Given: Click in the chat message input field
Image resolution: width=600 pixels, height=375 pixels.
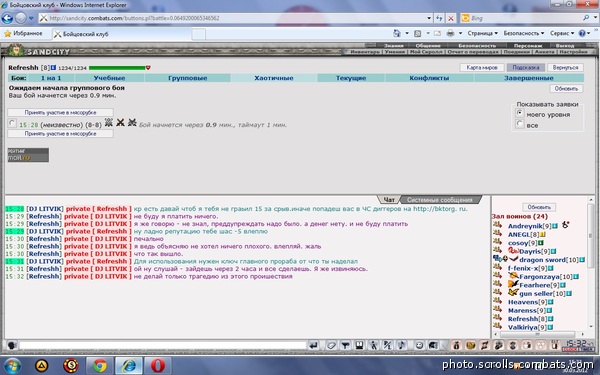Looking at the screenshot, I should tap(163, 346).
